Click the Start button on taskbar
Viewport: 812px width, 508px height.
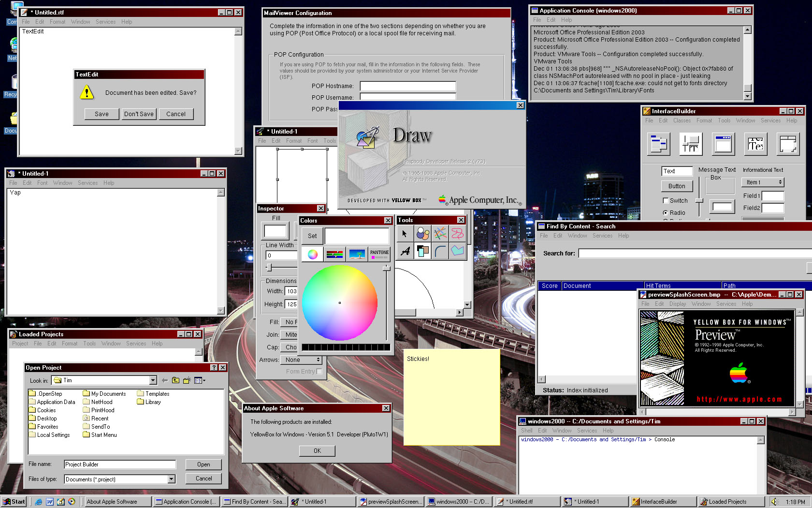[x=14, y=502]
